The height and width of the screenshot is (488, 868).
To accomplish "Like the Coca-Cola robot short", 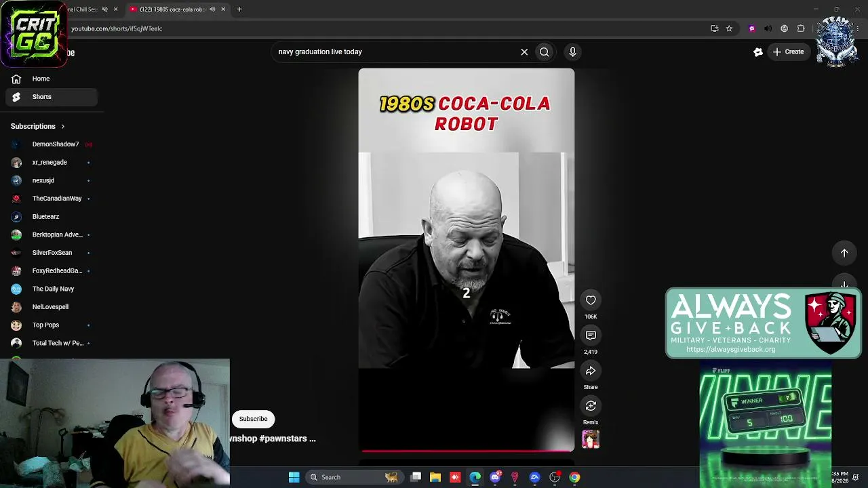I will (x=591, y=300).
